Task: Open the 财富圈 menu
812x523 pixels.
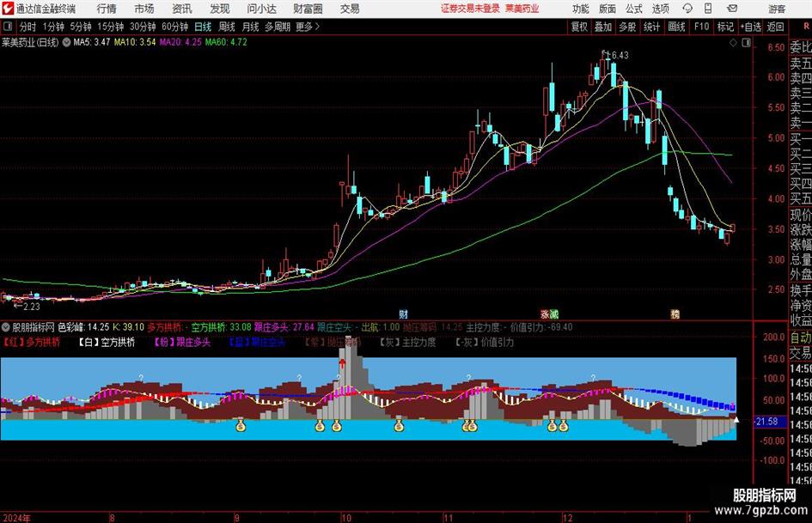Action: [x=308, y=9]
